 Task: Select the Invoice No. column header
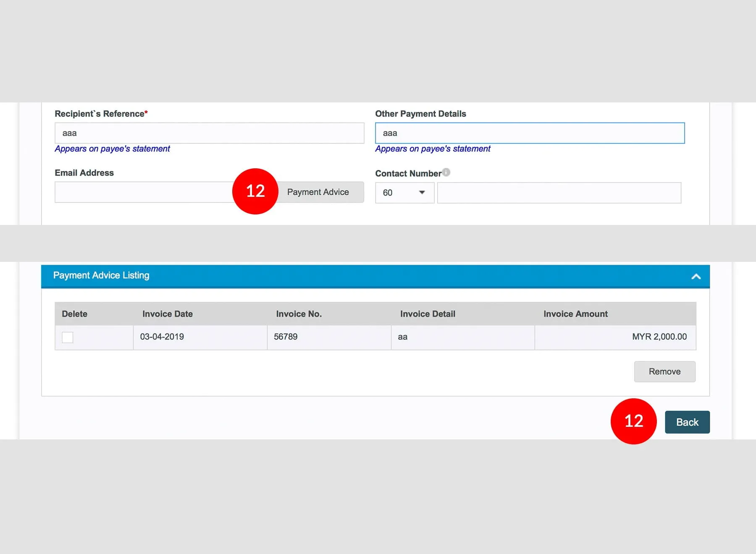[299, 314]
